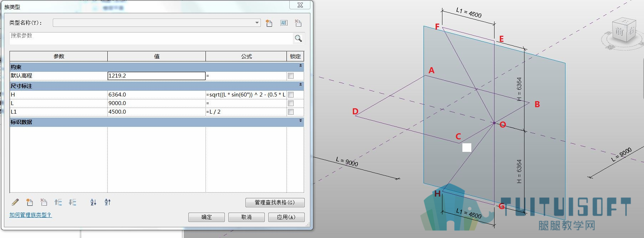644x238 pixels.
Task: Click the delete type icon beside type name
Action: 298,23
